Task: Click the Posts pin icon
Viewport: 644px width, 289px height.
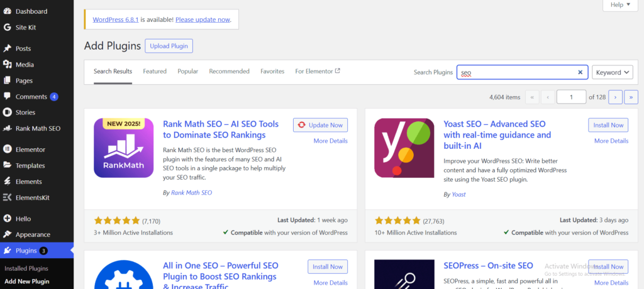Action: pos(7,48)
